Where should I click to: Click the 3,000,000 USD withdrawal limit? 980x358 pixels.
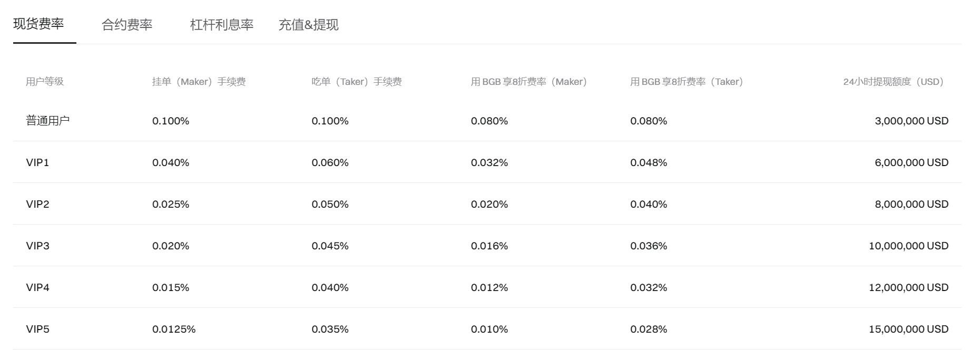click(912, 121)
